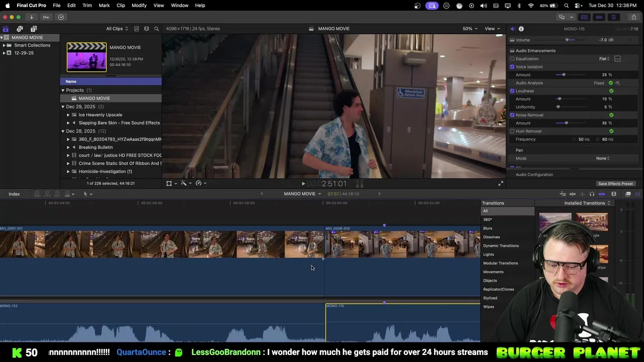Uncheck the Loudness checkbox

[512, 91]
